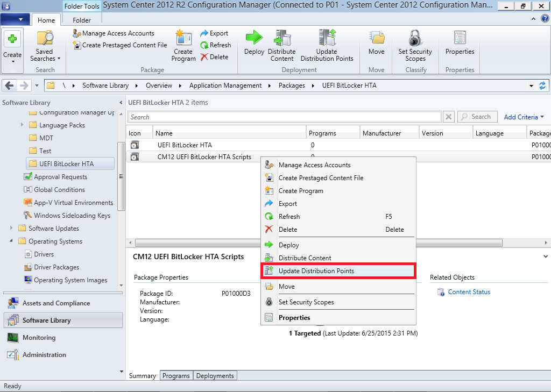The image size is (551, 392).
Task: Choose Distribute Content in context menu
Action: coord(338,258)
